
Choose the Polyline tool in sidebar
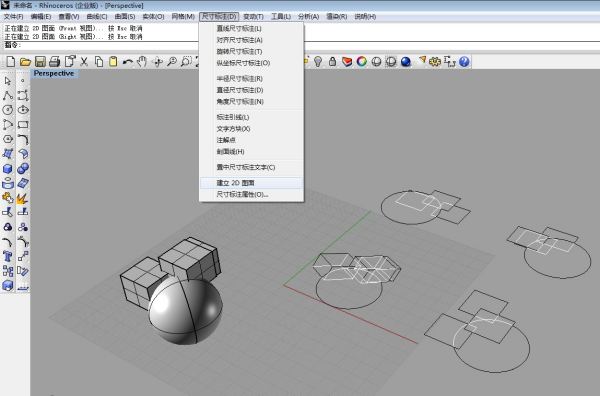[8, 96]
